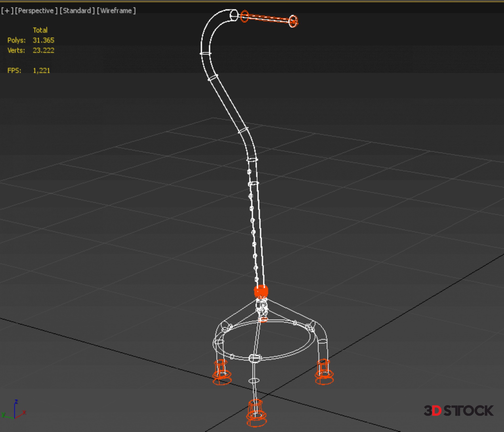Viewport: 504px width, 432px height.
Task: Click the Polys count value 31.365
Action: click(43, 40)
